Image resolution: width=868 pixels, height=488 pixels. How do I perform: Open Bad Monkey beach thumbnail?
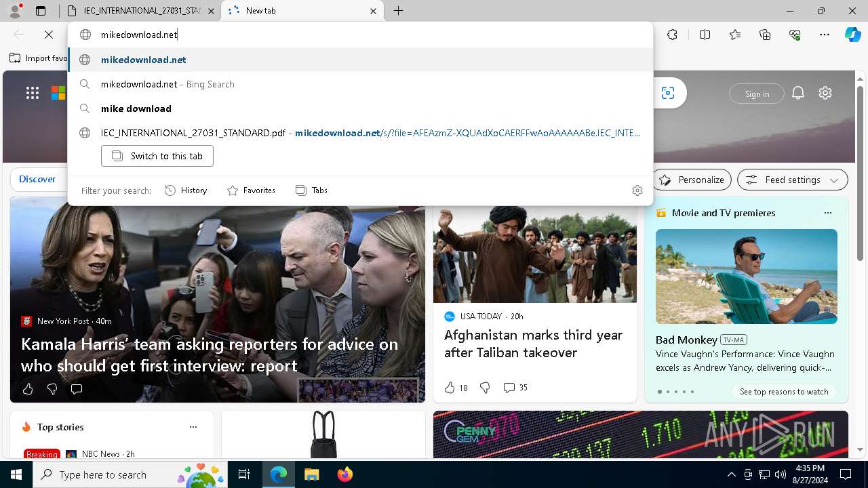pos(747,277)
